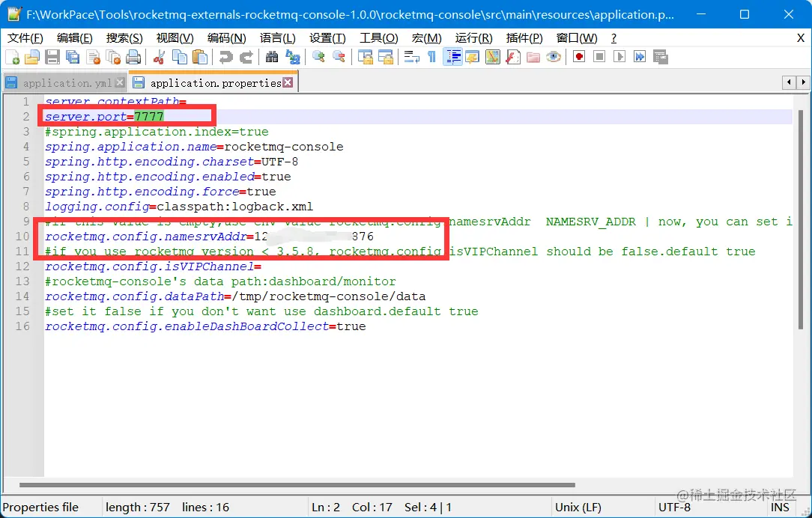
Task: Save the current file via floppy icon
Action: coord(52,56)
